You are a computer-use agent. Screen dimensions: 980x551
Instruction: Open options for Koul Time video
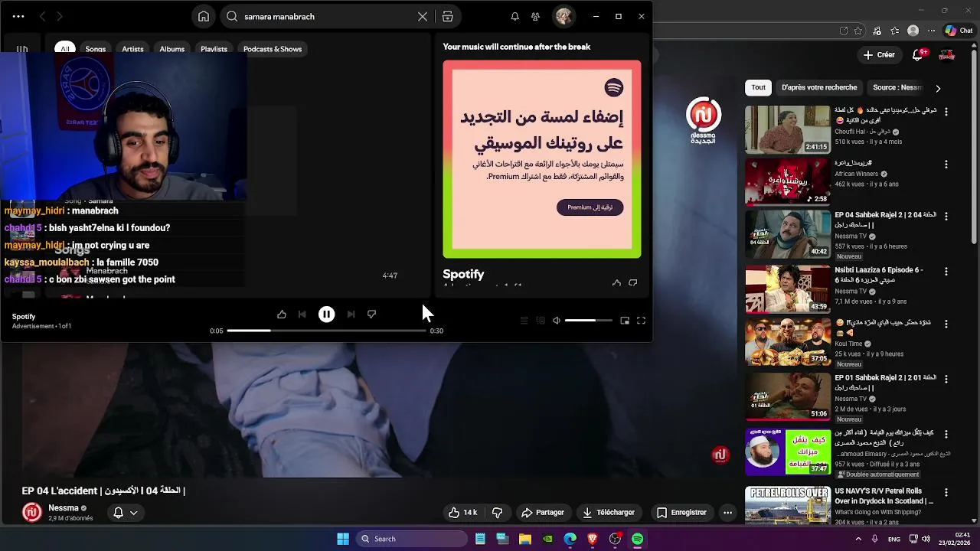[x=946, y=324]
